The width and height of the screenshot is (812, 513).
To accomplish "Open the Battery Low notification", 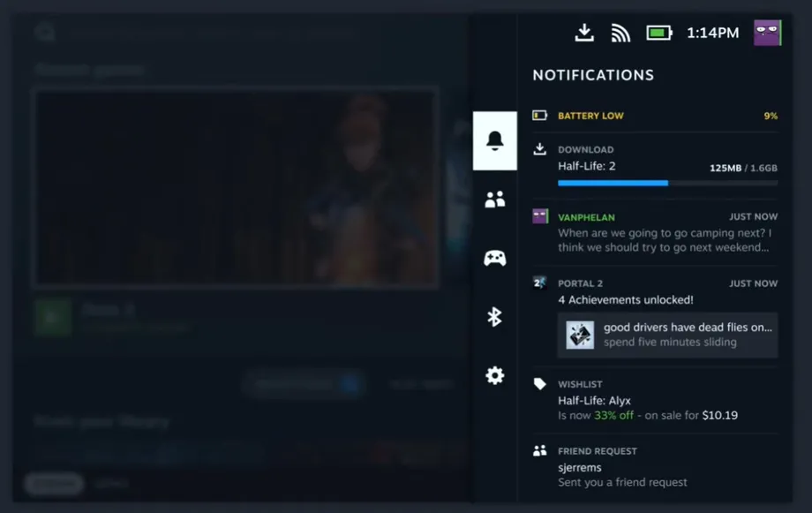I will point(654,116).
